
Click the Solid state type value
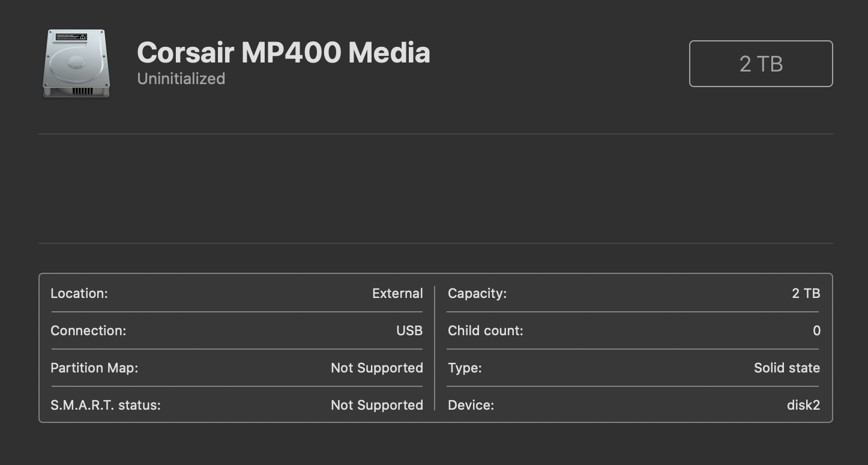pos(787,368)
